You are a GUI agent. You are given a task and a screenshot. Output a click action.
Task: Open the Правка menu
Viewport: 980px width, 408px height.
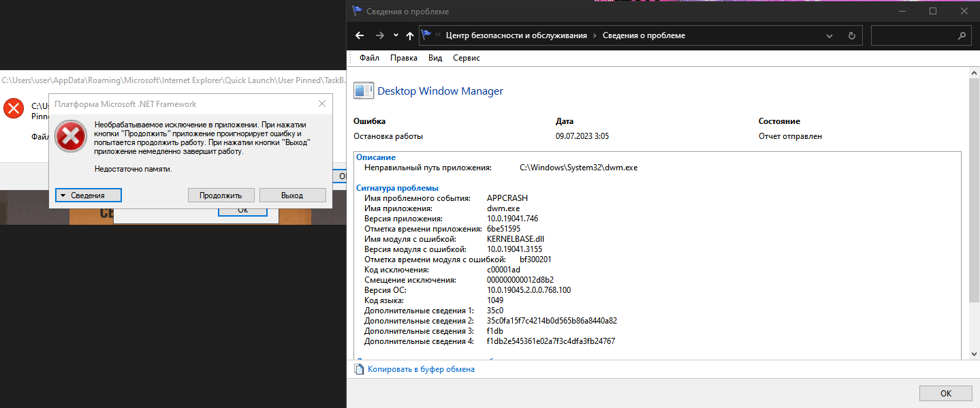(404, 58)
